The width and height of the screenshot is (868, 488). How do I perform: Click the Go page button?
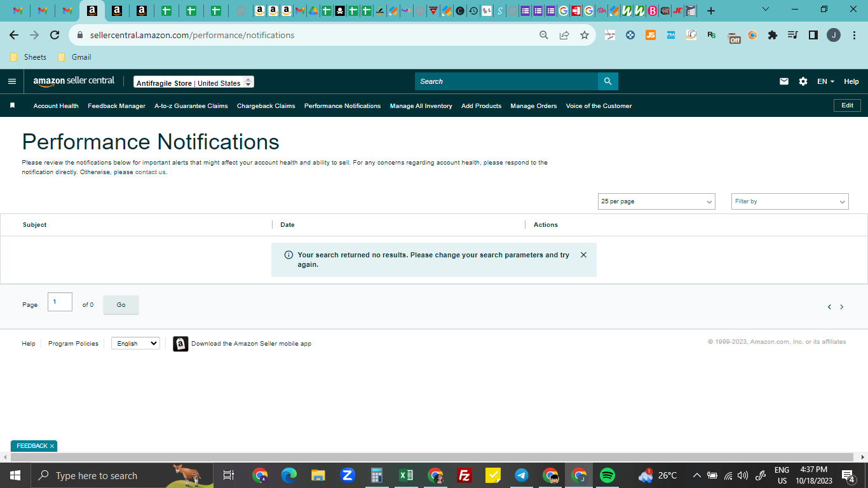(121, 305)
